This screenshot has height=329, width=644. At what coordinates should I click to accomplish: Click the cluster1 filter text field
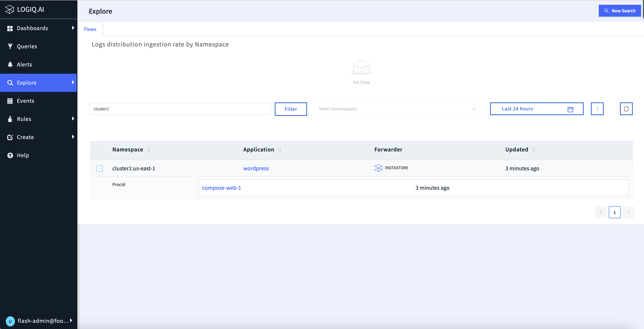[180, 109]
